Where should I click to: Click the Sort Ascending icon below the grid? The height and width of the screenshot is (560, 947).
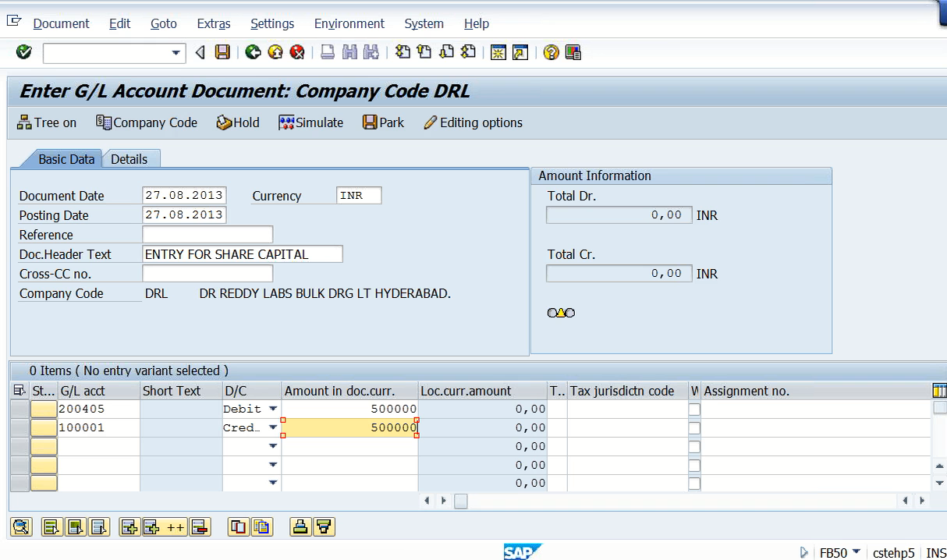point(300,526)
